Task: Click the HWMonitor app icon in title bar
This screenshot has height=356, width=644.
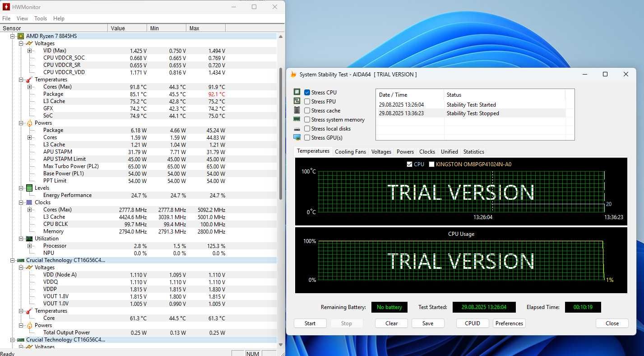Action: [x=6, y=7]
